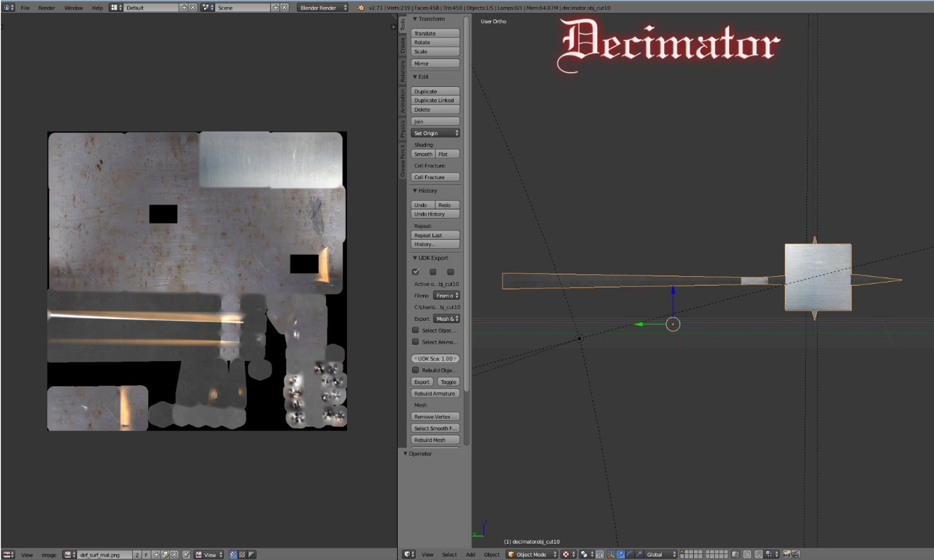Collapse the History panel
The width and height of the screenshot is (934, 560).
(x=425, y=191)
